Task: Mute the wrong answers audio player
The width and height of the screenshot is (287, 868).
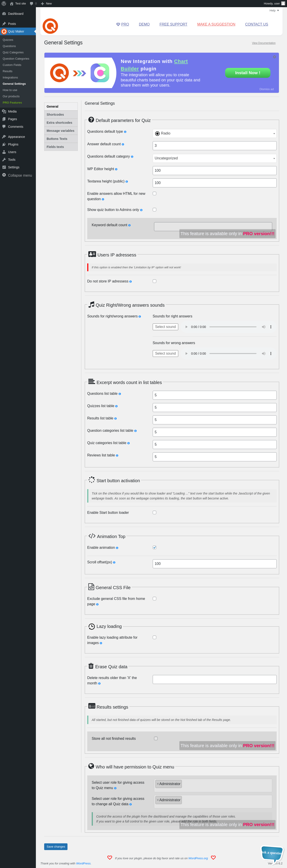Action: (x=263, y=354)
